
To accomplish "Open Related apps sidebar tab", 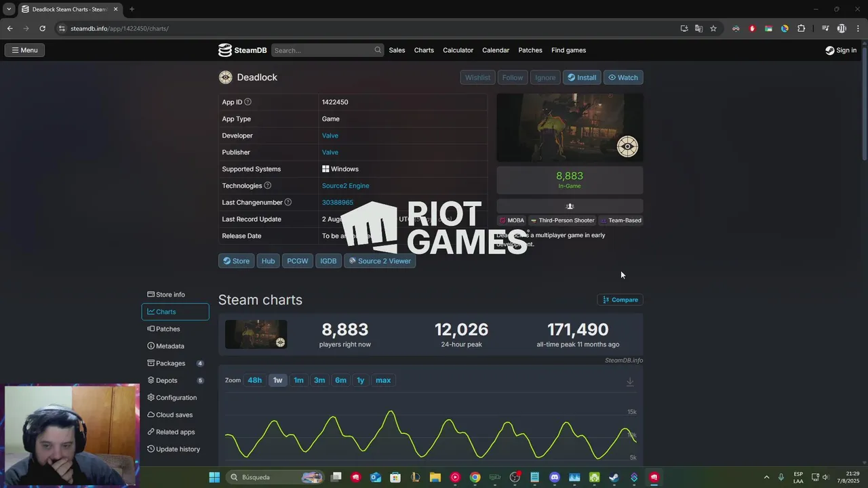I will [175, 432].
